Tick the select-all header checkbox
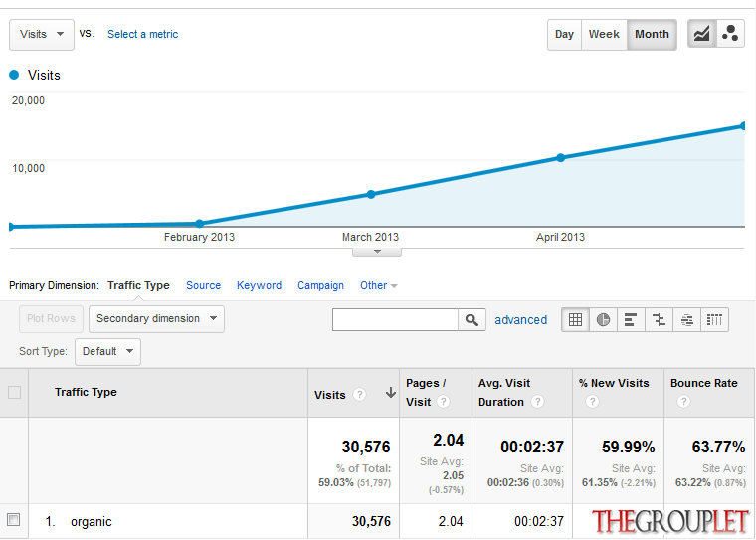The image size is (756, 540). (x=15, y=393)
